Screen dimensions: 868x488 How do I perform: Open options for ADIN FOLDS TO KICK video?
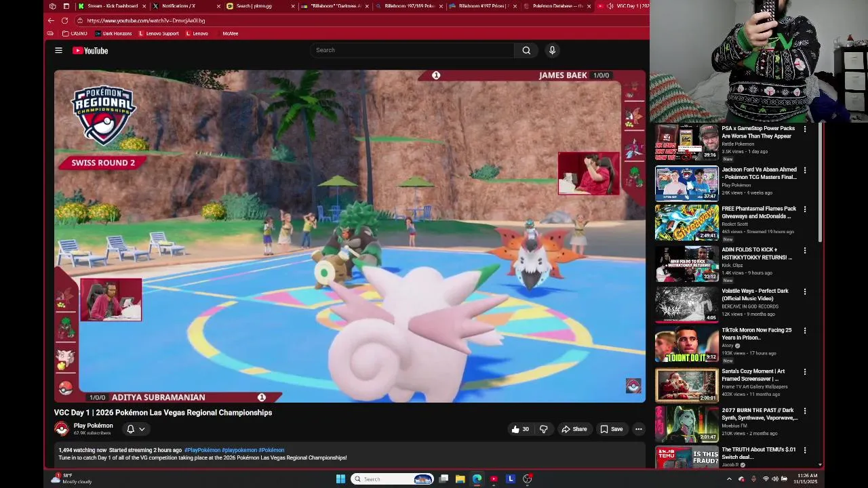pos(805,250)
